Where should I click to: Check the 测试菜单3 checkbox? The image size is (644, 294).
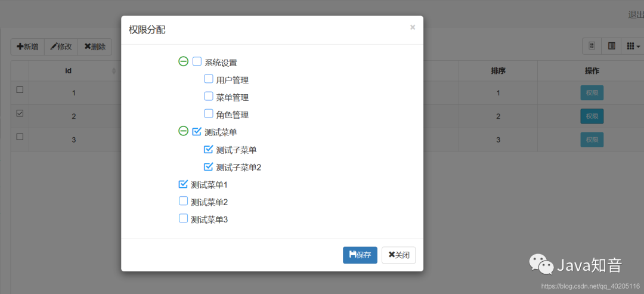tap(183, 218)
